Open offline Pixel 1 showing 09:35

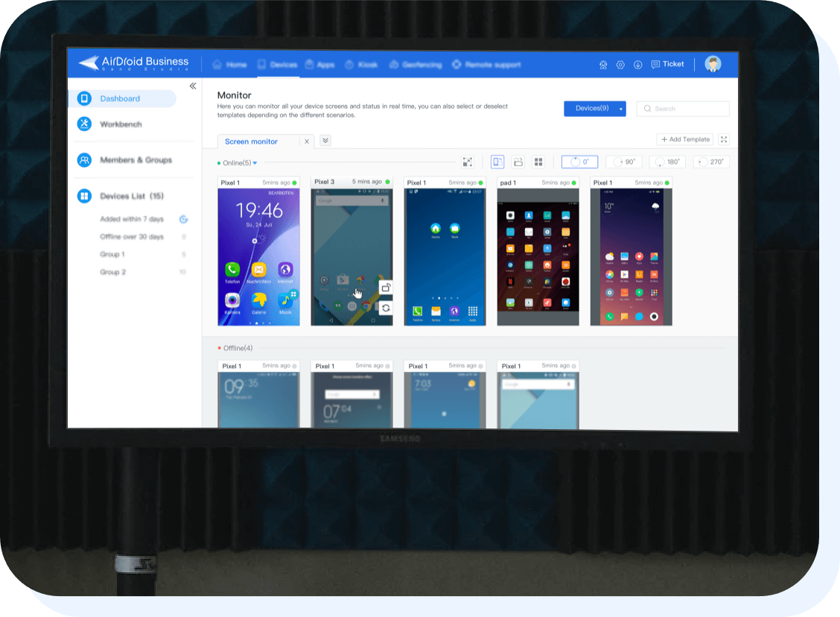pos(258,400)
